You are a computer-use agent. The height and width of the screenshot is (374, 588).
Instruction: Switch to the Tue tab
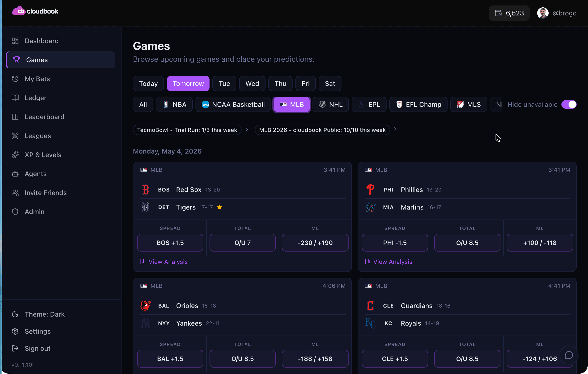point(224,84)
